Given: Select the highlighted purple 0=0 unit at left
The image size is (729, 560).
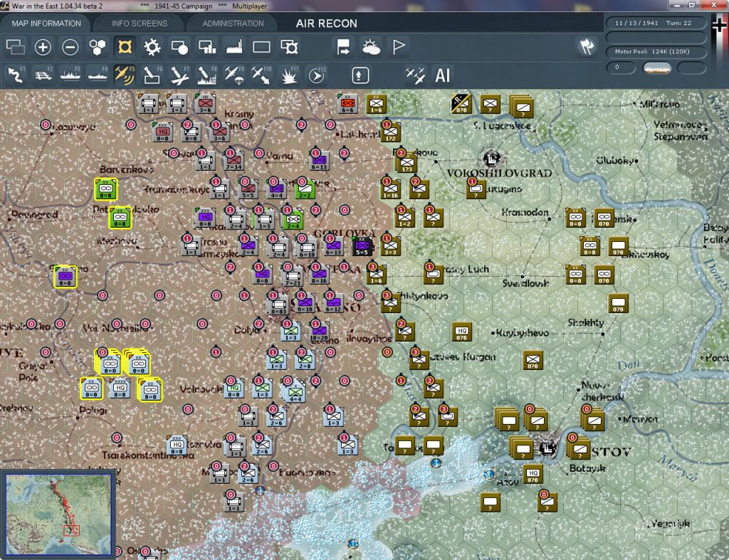Looking at the screenshot, I should 65,277.
